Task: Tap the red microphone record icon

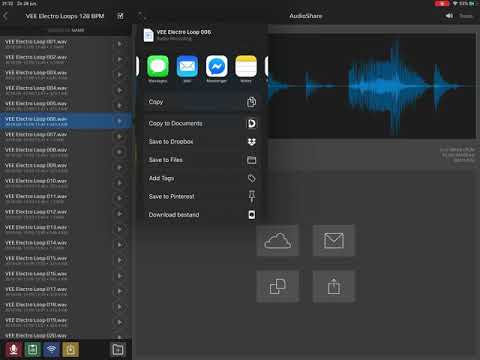Action: coord(13,349)
